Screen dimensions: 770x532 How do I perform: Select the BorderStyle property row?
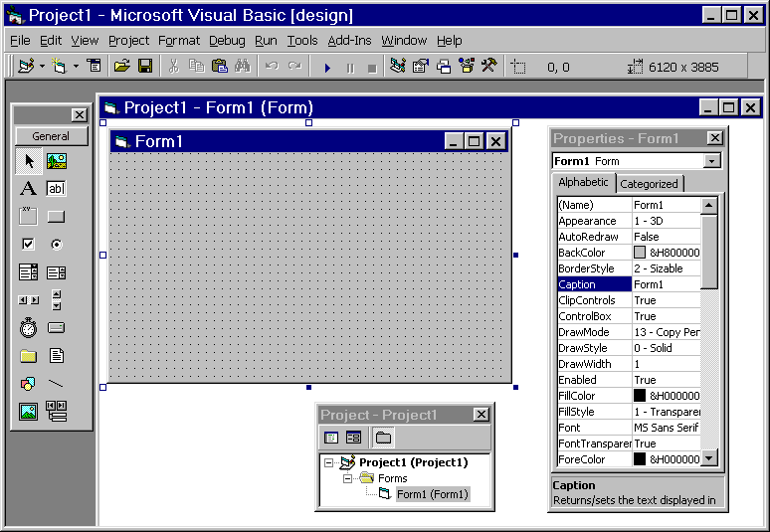pyautogui.click(x=629, y=268)
